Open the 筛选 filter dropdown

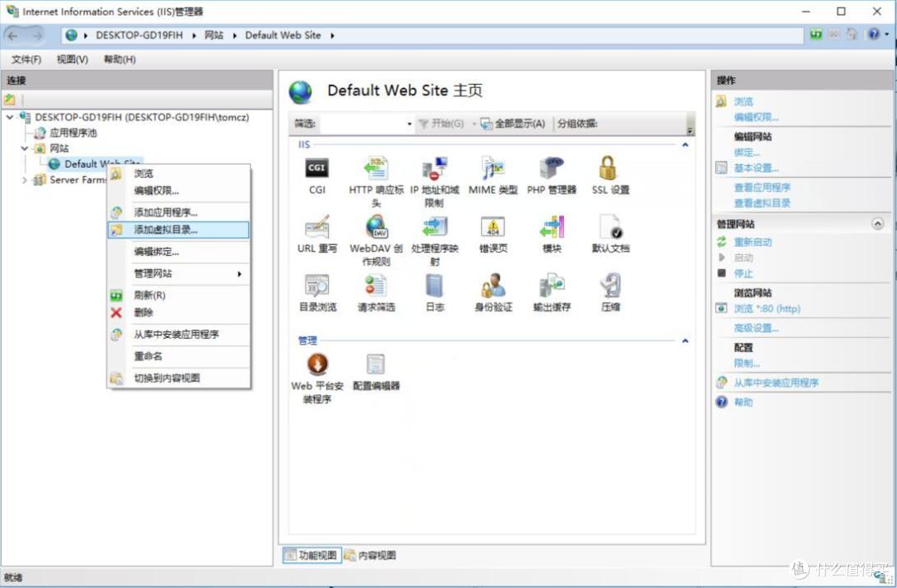(x=409, y=125)
